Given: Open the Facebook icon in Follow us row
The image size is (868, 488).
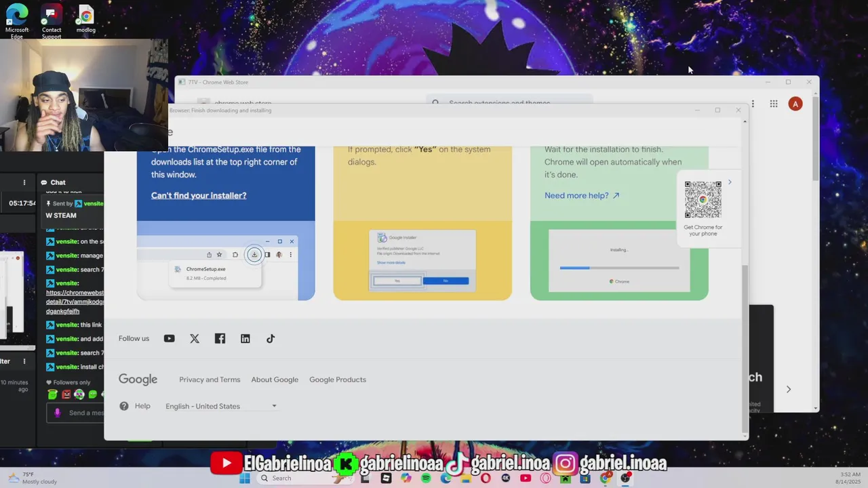Looking at the screenshot, I should click(x=220, y=339).
